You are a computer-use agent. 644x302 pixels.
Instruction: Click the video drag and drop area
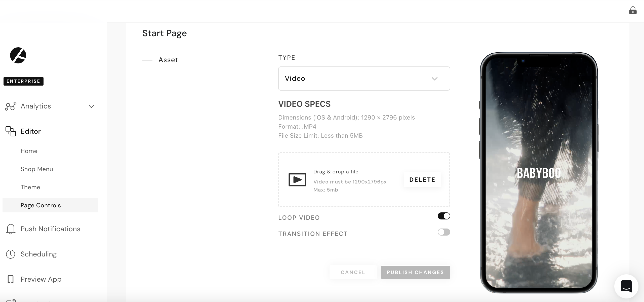pos(364,180)
